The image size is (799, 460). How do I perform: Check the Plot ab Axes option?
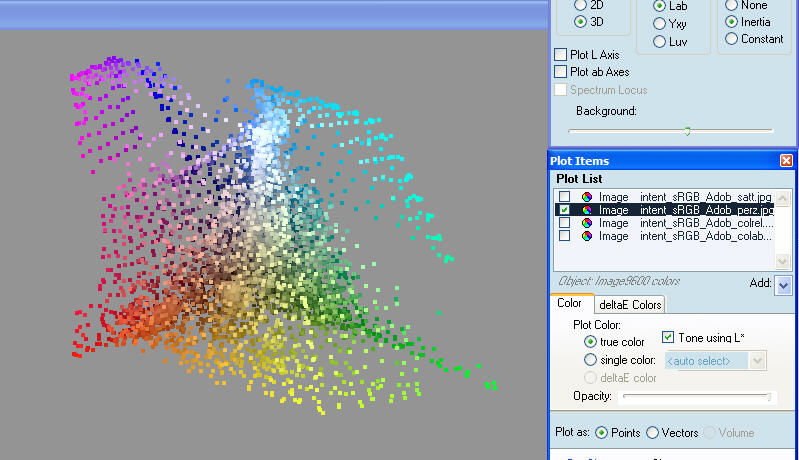pyautogui.click(x=561, y=72)
